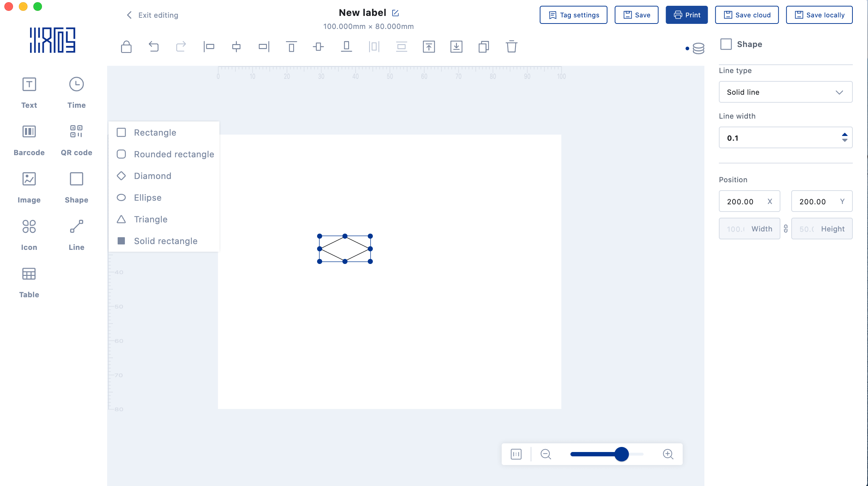The image size is (868, 486).
Task: Click the lock element toolbar icon
Action: 126,47
